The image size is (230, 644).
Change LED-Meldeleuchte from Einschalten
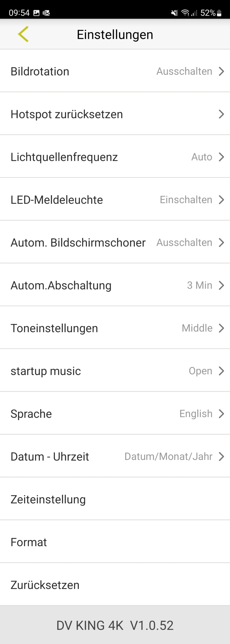186,200
